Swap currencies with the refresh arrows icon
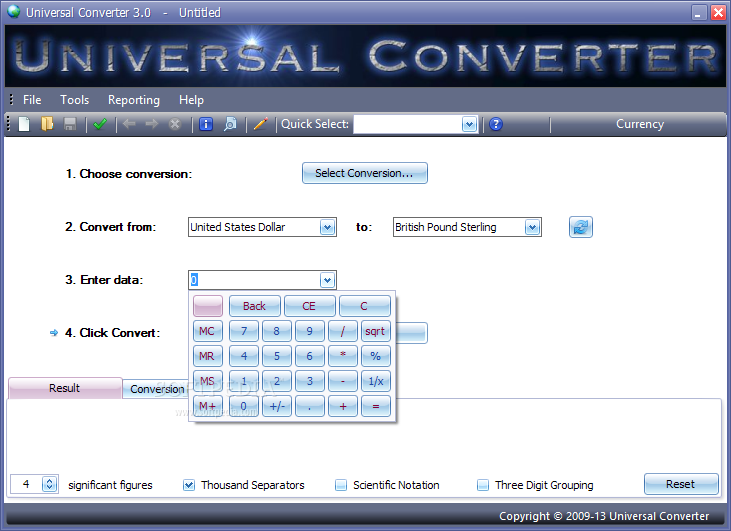The width and height of the screenshot is (731, 531). point(580,227)
